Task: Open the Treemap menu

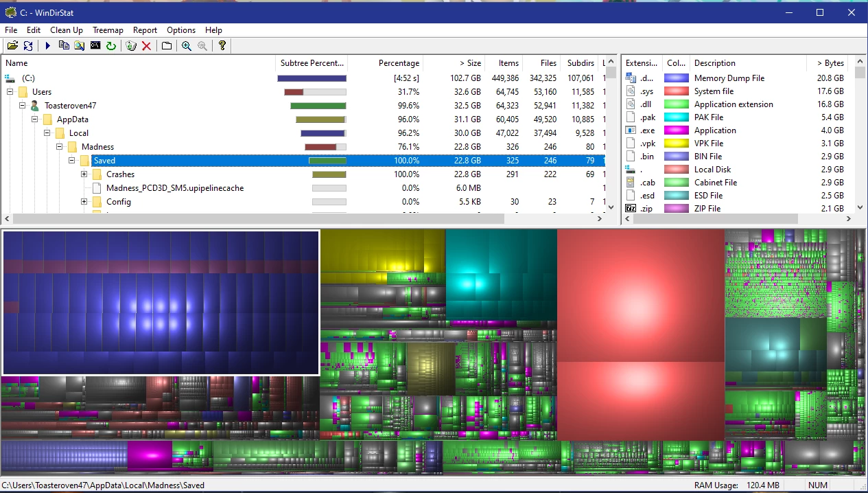Action: pos(108,30)
